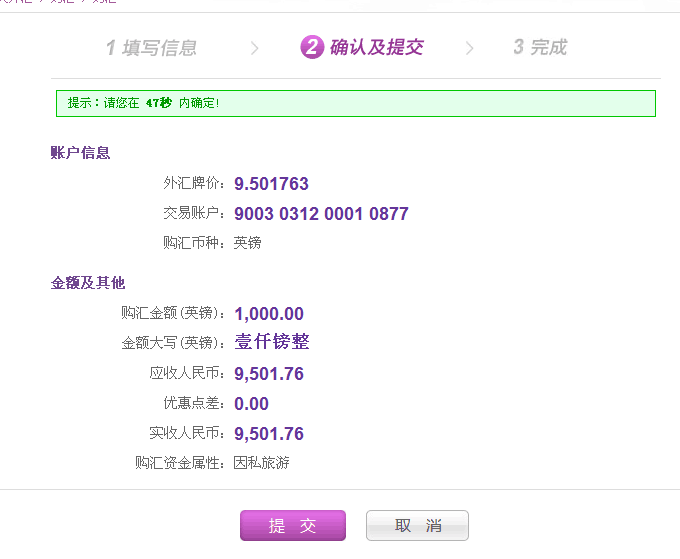Click the 英镑 currency type value
Screen dimensions: 680x559
click(x=247, y=243)
